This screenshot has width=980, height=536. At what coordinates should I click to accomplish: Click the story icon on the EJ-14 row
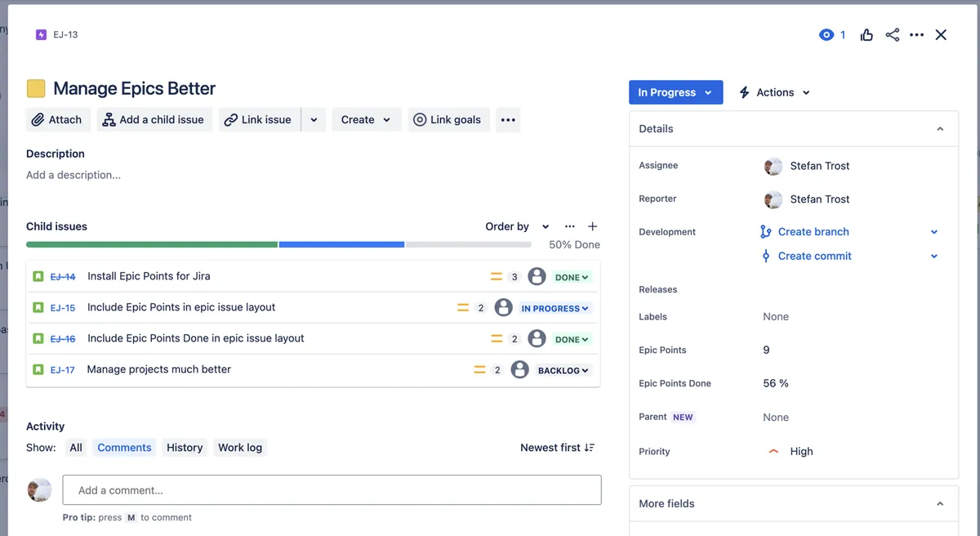38,276
